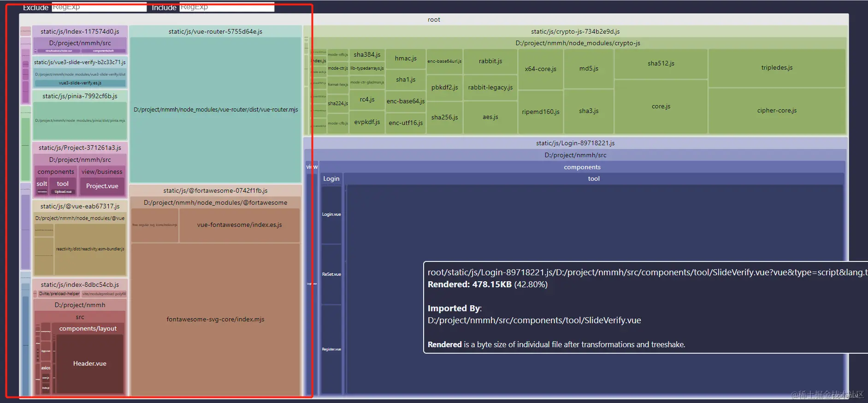Select the vite/preload-helper block
Viewport: 868px width, 403px height.
[x=59, y=294]
